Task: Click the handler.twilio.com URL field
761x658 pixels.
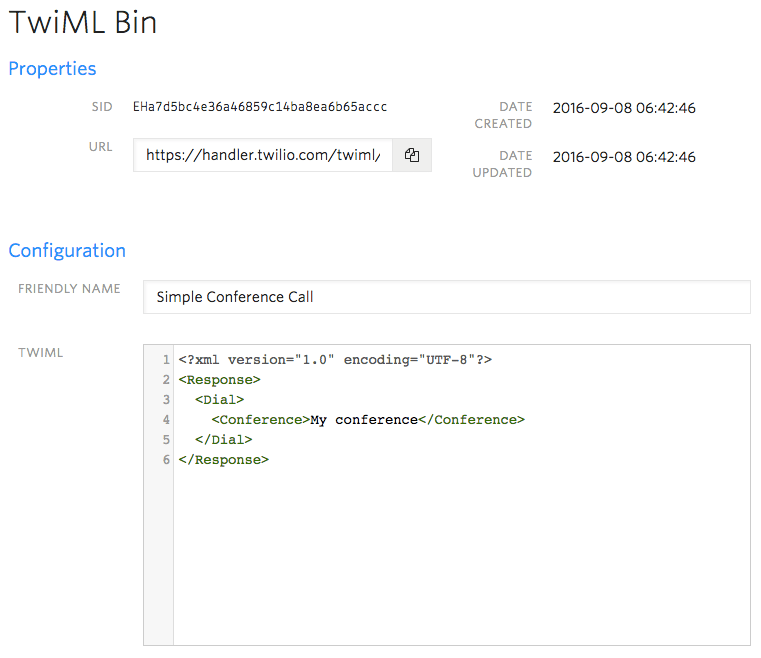Action: click(263, 155)
